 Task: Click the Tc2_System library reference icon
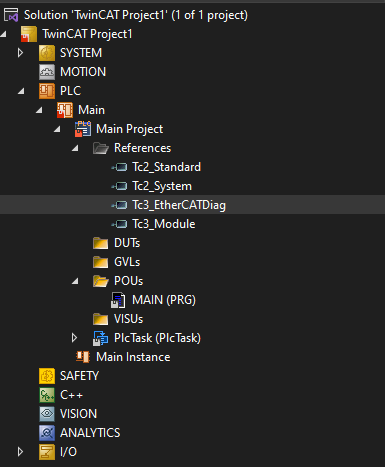point(120,186)
